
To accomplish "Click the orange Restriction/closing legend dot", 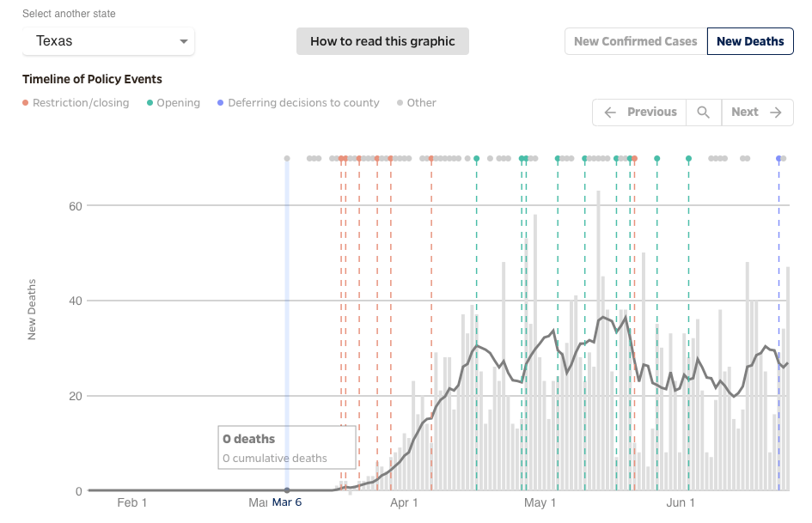I will [26, 103].
